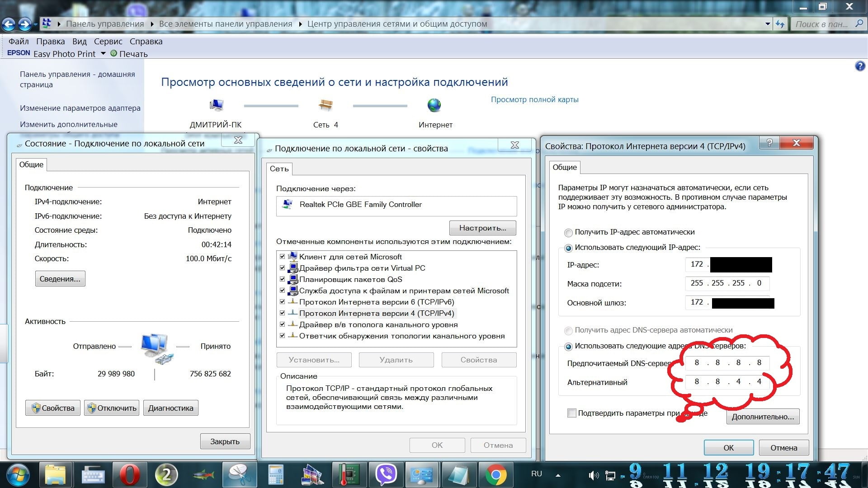This screenshot has height=488, width=868.
Task: Click the Интернет globe icon
Action: (x=434, y=105)
